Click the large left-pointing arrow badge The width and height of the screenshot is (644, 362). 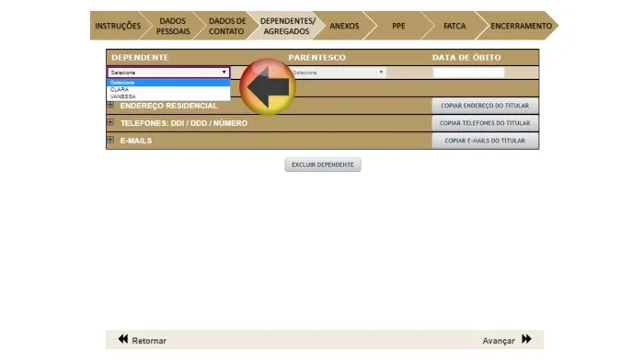click(268, 86)
